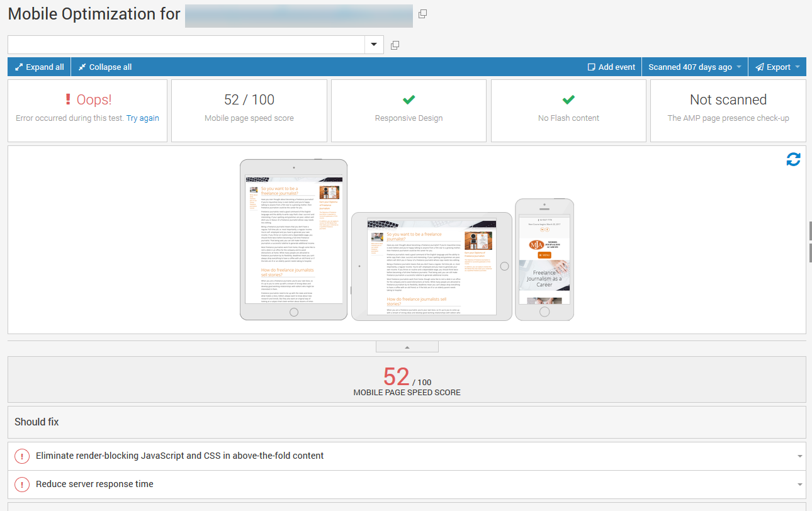
Task: Click the copy icon beside the URL dropdown
Action: pos(395,45)
